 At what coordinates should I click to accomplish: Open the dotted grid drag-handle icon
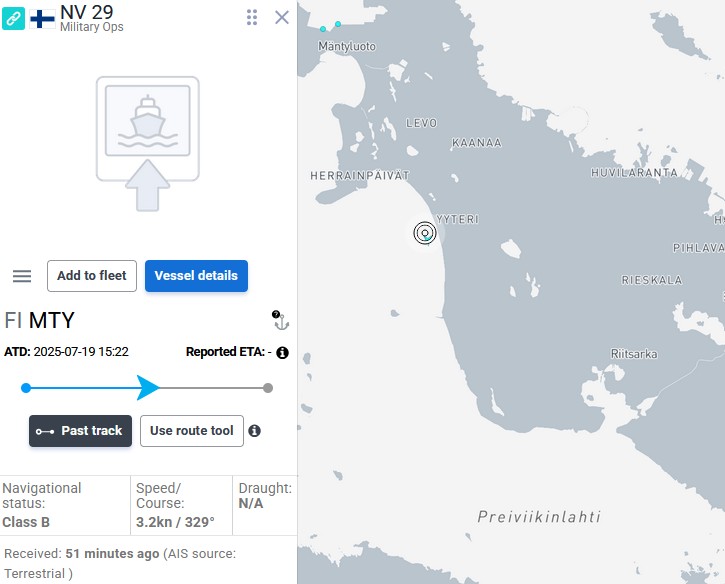point(252,18)
